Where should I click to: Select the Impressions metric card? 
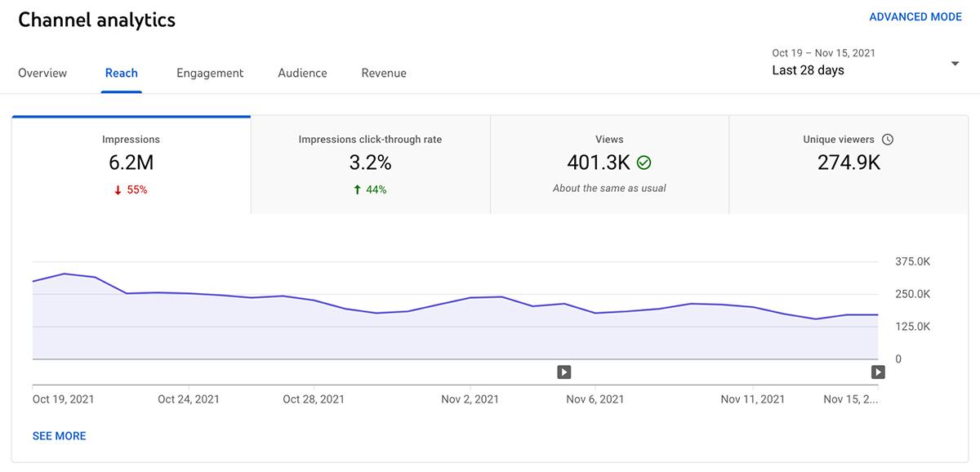[x=131, y=162]
